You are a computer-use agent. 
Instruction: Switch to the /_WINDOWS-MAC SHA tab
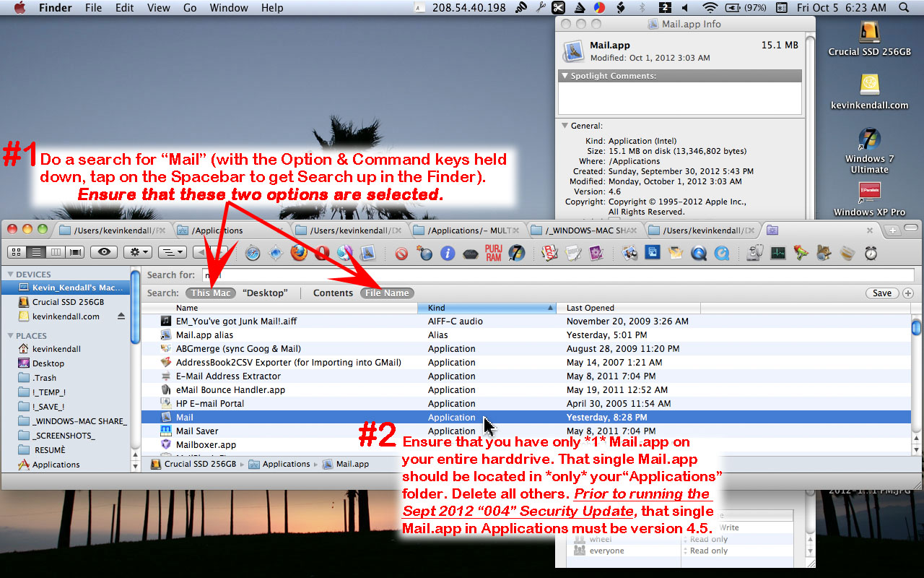tap(585, 230)
